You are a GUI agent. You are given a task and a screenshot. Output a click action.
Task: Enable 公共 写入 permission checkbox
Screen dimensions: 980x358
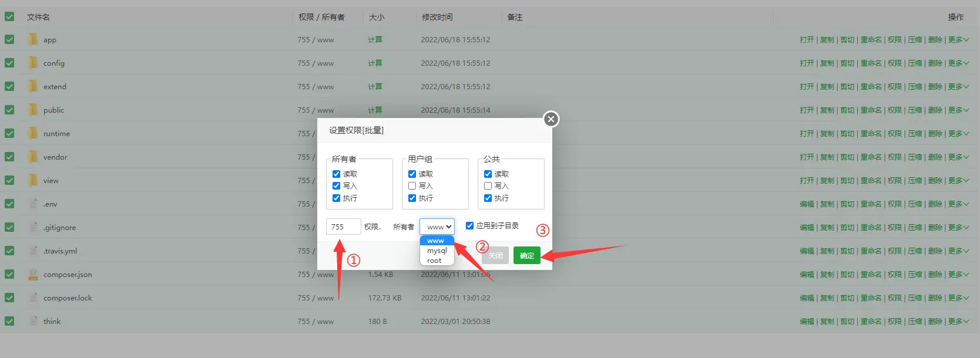[488, 185]
